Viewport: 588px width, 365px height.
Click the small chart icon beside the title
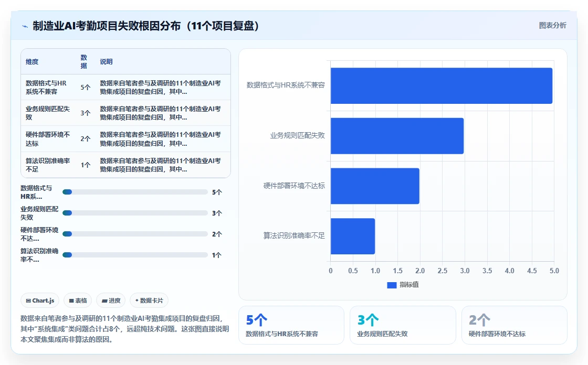click(25, 26)
